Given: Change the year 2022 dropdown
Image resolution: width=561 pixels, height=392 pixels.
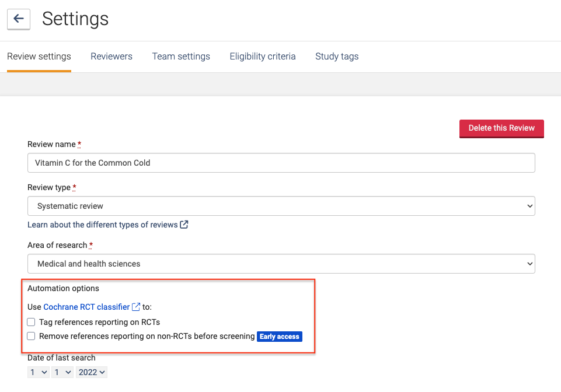Looking at the screenshot, I should pos(92,372).
